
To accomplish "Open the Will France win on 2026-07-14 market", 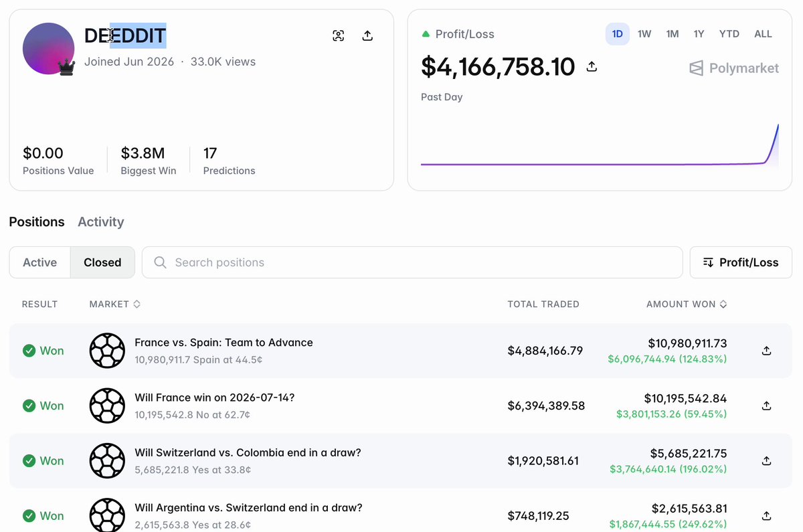I will (215, 397).
